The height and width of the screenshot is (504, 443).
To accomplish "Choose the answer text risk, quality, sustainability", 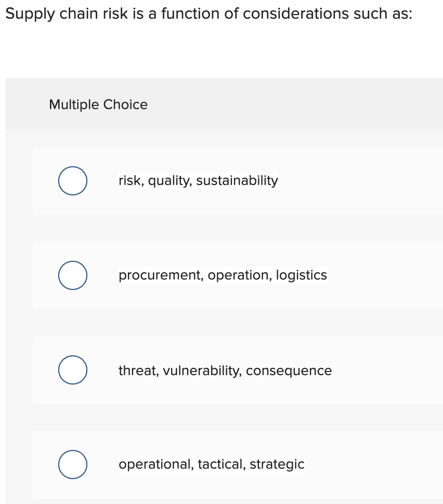I will pyautogui.click(x=198, y=180).
